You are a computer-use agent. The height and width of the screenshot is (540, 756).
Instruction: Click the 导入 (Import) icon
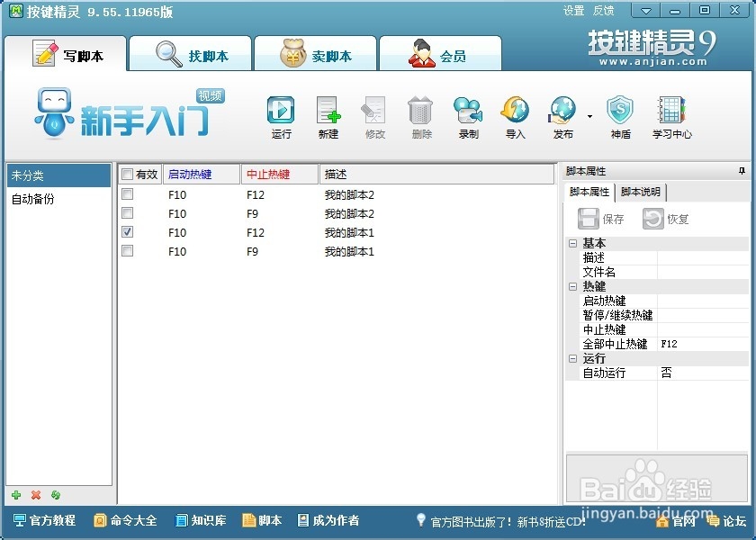pos(515,112)
